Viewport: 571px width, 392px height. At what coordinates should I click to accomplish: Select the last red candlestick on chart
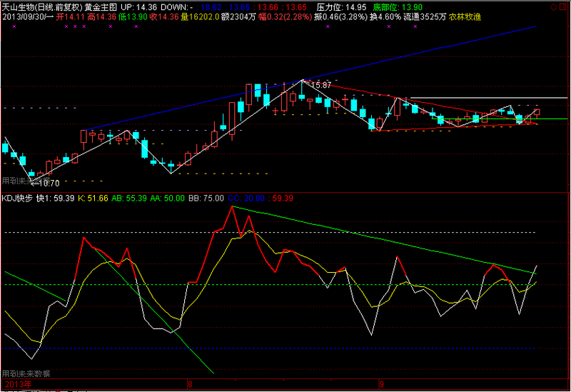pyautogui.click(x=537, y=112)
